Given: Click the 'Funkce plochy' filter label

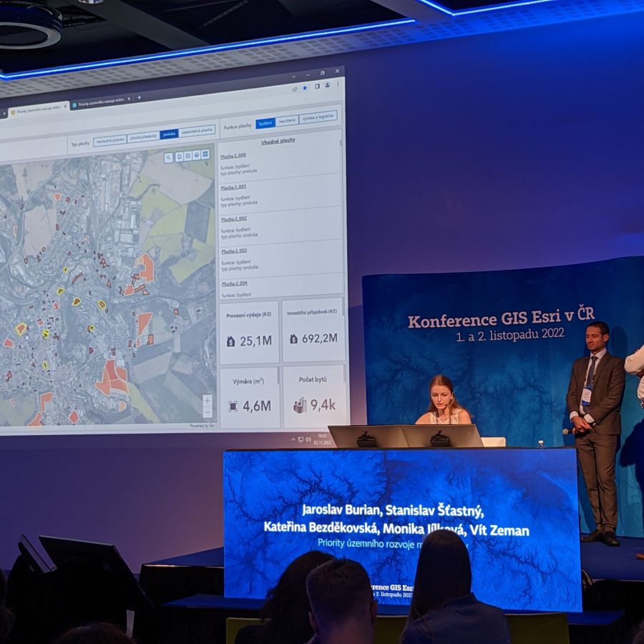Looking at the screenshot, I should point(238,127).
